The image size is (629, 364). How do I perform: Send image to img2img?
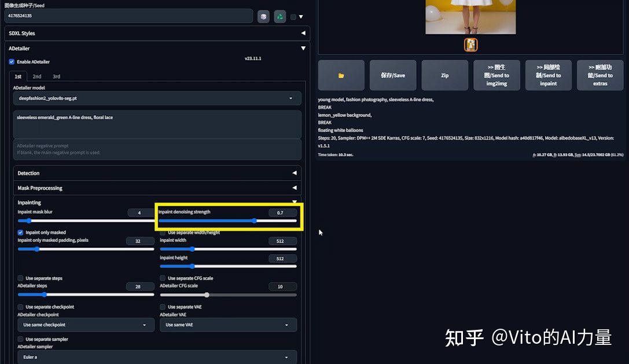496,75
